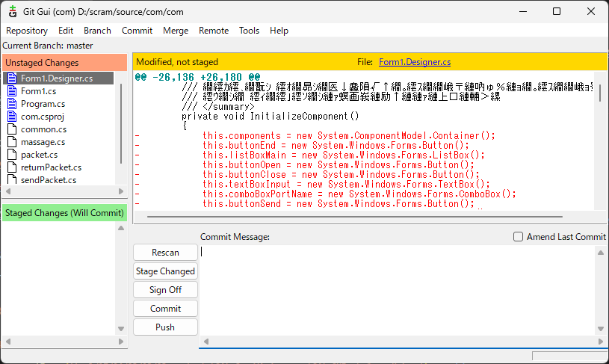Click the unstaged list vertical scrollbar

coord(121,123)
